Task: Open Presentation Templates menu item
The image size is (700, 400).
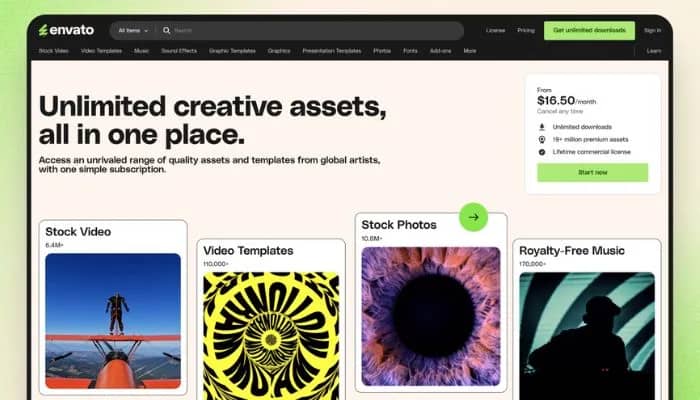Action: (332, 51)
